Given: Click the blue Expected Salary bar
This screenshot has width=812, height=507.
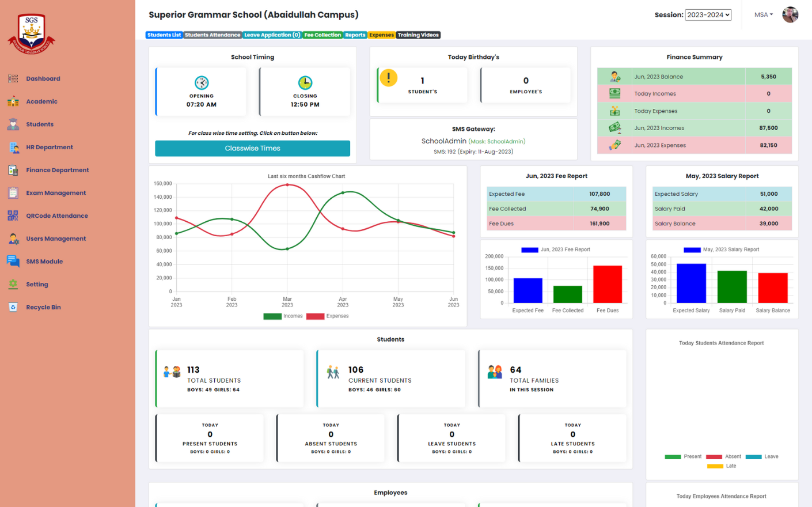Looking at the screenshot, I should point(691,283).
